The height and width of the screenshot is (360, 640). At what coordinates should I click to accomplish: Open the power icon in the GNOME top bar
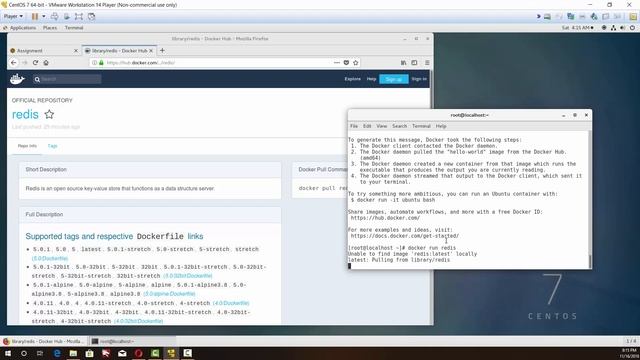[632, 28]
